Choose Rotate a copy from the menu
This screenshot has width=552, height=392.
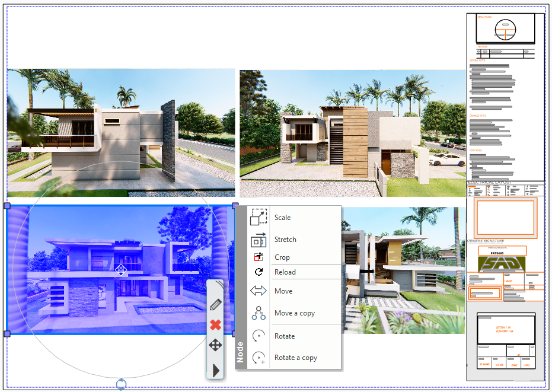[x=295, y=358]
